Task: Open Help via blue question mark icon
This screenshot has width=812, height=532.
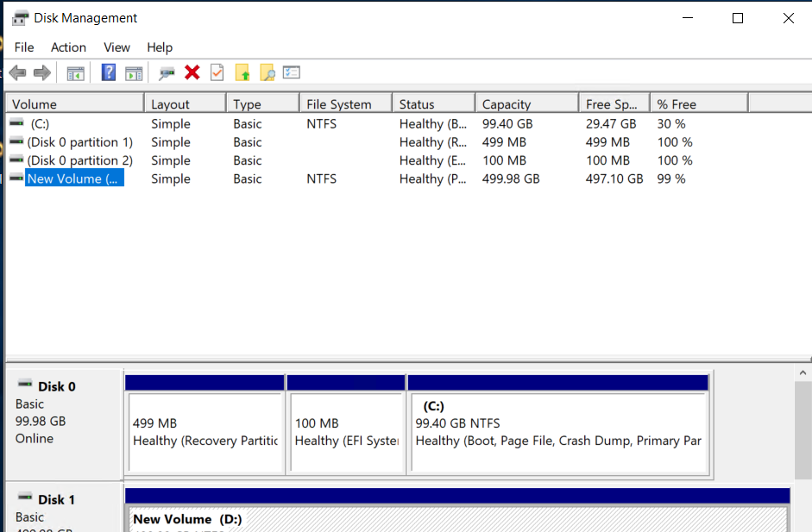Action: (x=109, y=72)
